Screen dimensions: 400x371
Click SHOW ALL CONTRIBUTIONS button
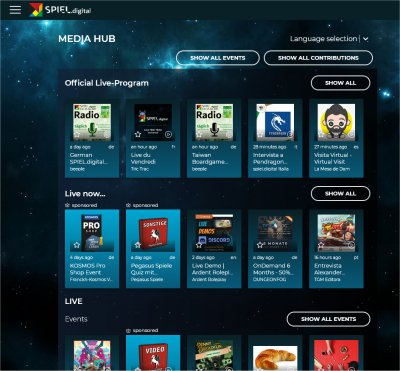click(318, 58)
